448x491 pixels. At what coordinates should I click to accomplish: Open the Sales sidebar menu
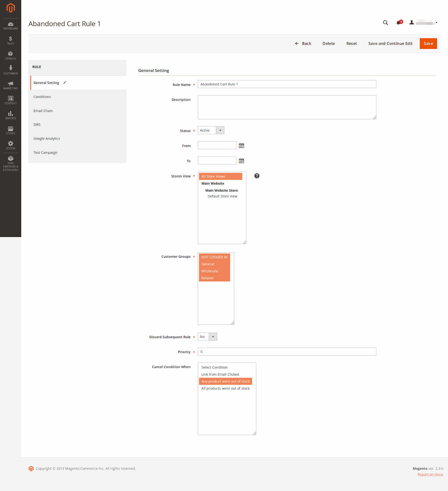click(x=10, y=41)
